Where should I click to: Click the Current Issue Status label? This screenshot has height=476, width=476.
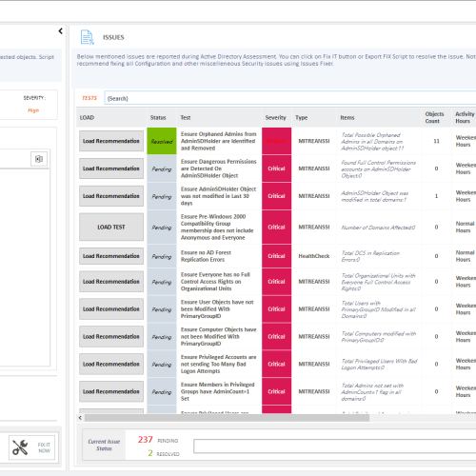pos(104,445)
